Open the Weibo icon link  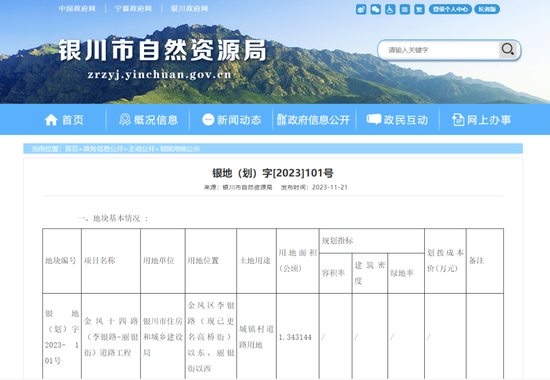coord(361,9)
